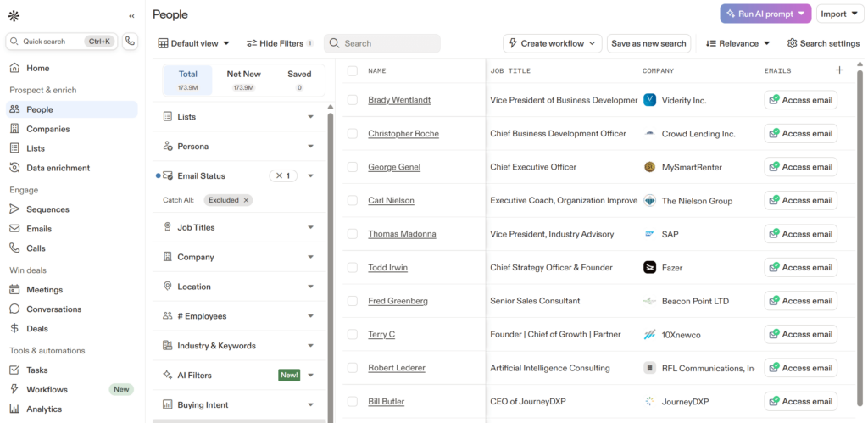
Task: Click the Apollo asterisk logo
Action: point(14,16)
